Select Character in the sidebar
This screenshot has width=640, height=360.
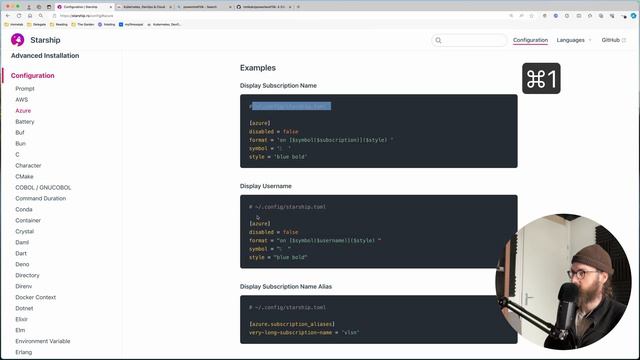pos(28,165)
